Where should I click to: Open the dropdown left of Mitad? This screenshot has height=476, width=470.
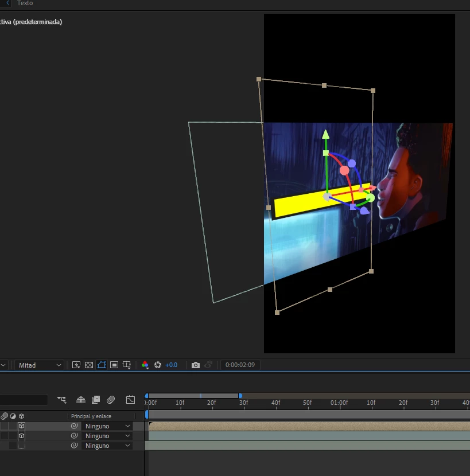coord(3,365)
